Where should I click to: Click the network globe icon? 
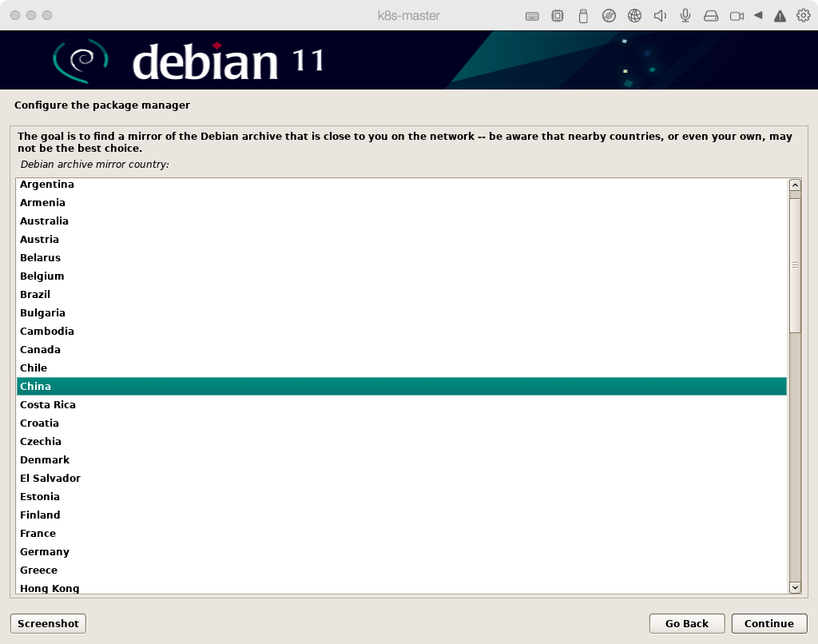coord(634,16)
